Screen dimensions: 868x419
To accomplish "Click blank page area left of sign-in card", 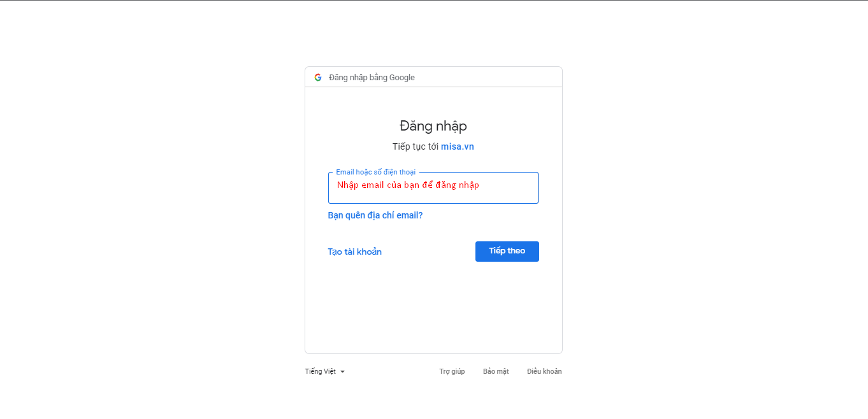I will [153, 210].
